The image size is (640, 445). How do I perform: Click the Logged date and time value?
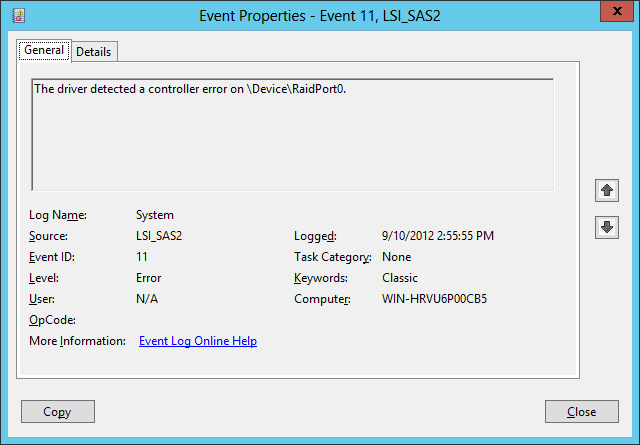click(437, 236)
